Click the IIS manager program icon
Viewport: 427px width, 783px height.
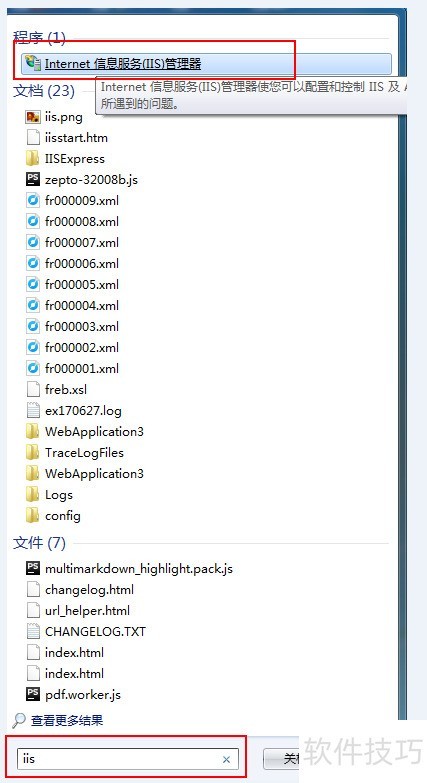[x=33, y=63]
